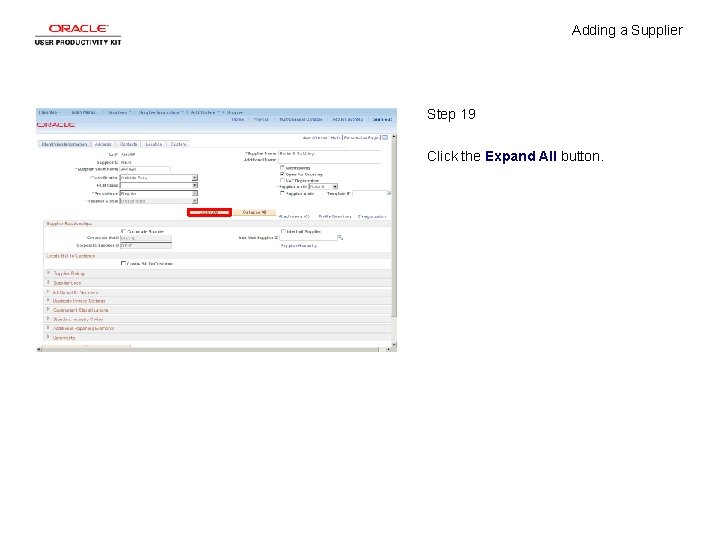This screenshot has height=540, width=720.
Task: Click the Collapse All button
Action: tap(254, 212)
